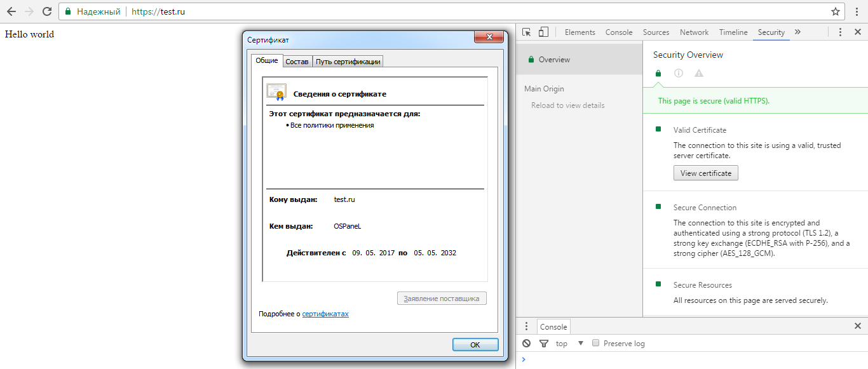
Task: Open the console filter funnel icon
Action: (x=543, y=344)
